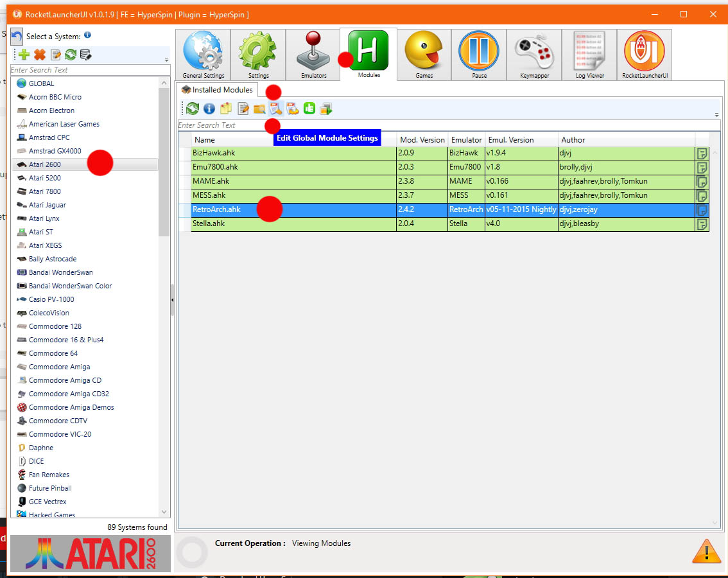Click the orange warning triangle icon

706,551
